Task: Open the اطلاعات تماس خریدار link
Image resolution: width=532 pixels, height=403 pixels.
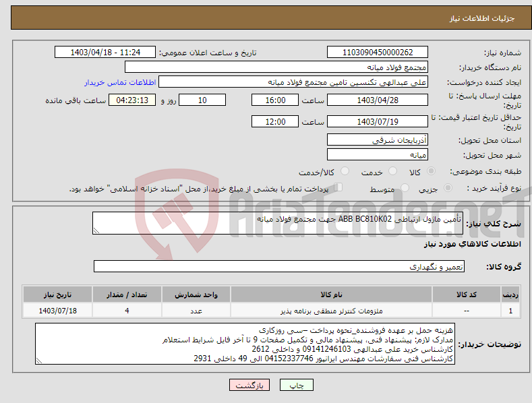Action: 120,82
